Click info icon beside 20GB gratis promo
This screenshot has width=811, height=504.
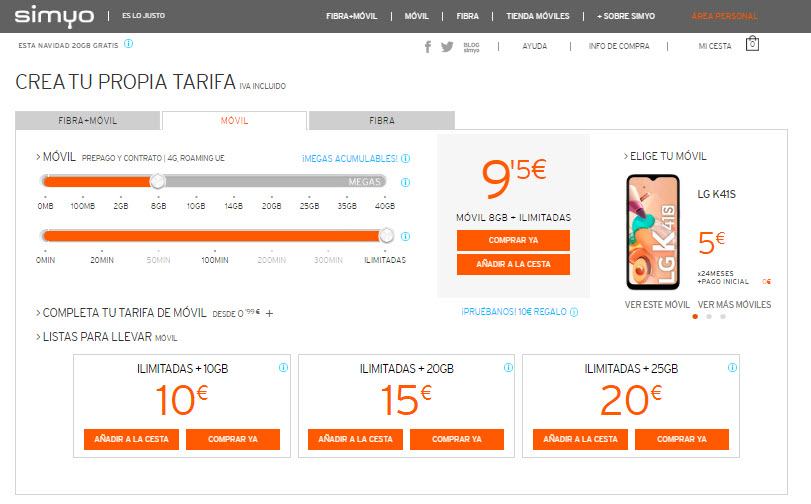129,44
